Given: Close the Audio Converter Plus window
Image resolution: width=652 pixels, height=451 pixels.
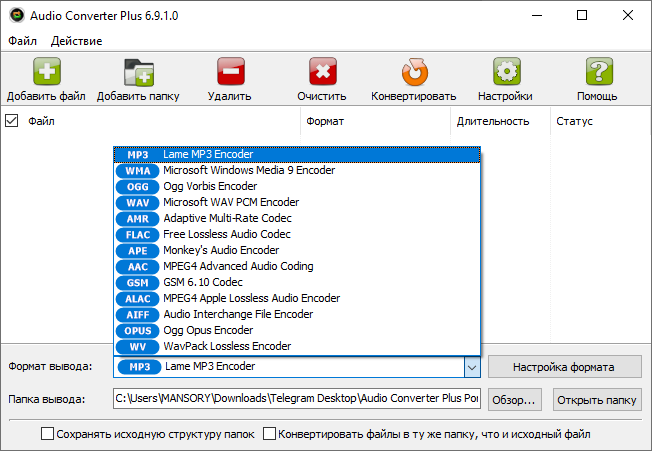Looking at the screenshot, I should (628, 15).
